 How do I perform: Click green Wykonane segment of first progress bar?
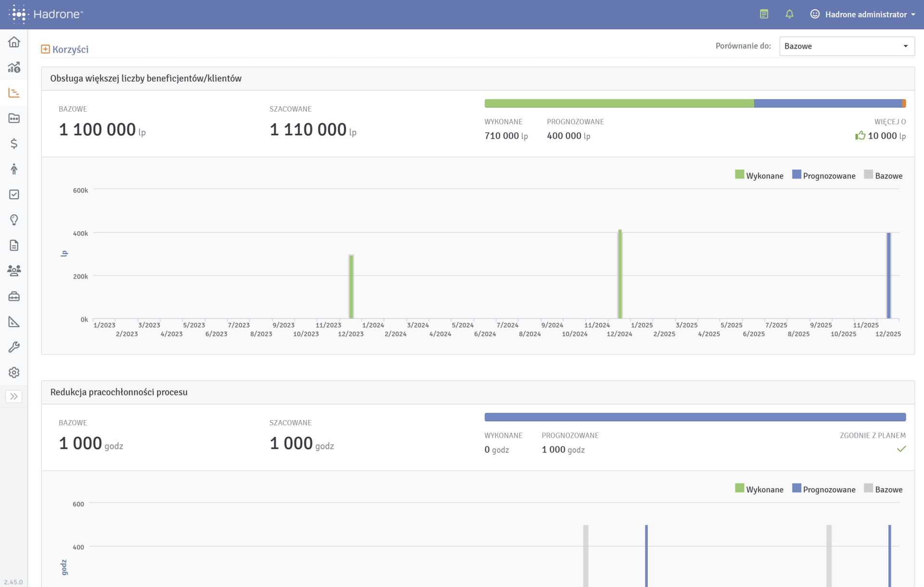(x=619, y=103)
